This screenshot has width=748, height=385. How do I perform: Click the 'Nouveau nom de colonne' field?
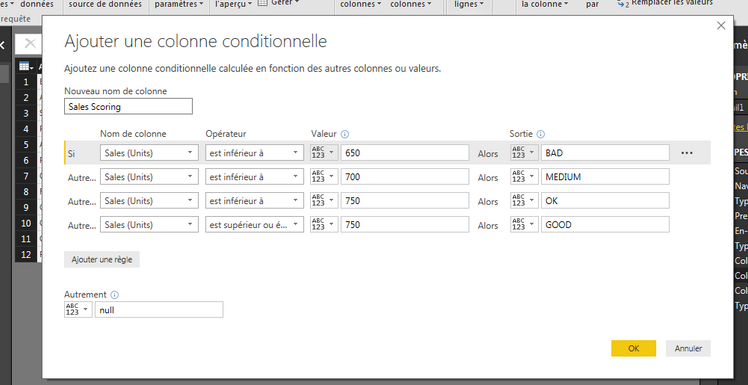128,106
